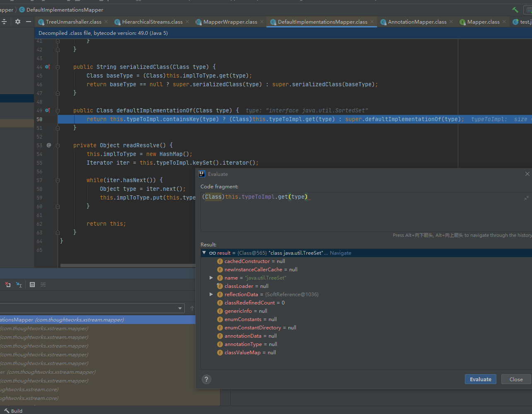
Task: Expand the name field node
Action: [211, 278]
